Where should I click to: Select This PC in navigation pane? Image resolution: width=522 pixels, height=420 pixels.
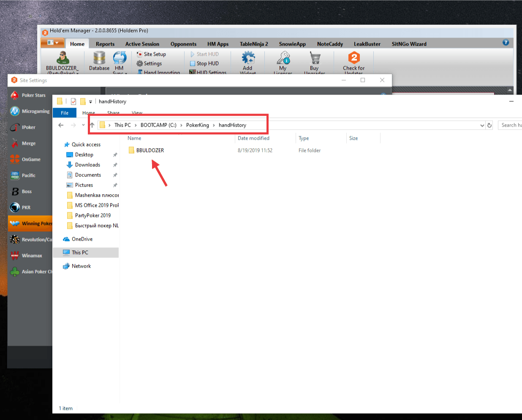80,252
